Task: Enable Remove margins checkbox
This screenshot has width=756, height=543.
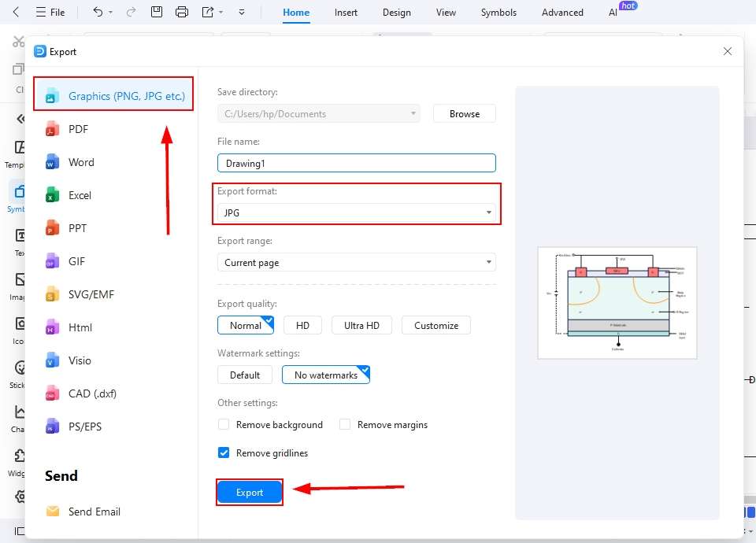Action: (345, 424)
